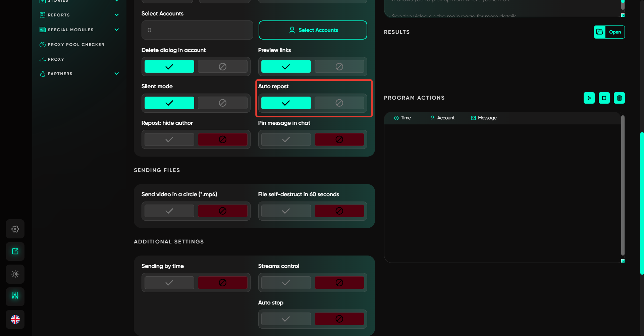This screenshot has width=644, height=336.
Task: Open the Proxy menu item
Action: coord(56,59)
